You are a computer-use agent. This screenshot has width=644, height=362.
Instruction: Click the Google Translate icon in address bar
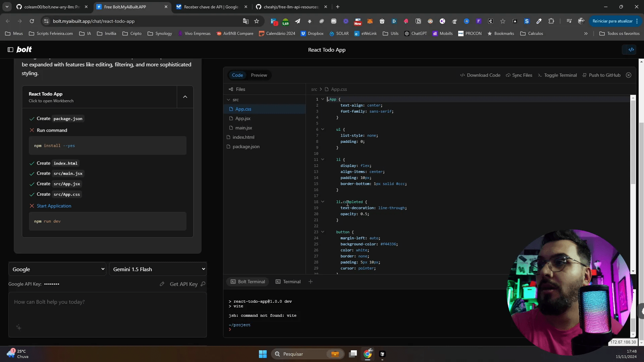point(246,21)
